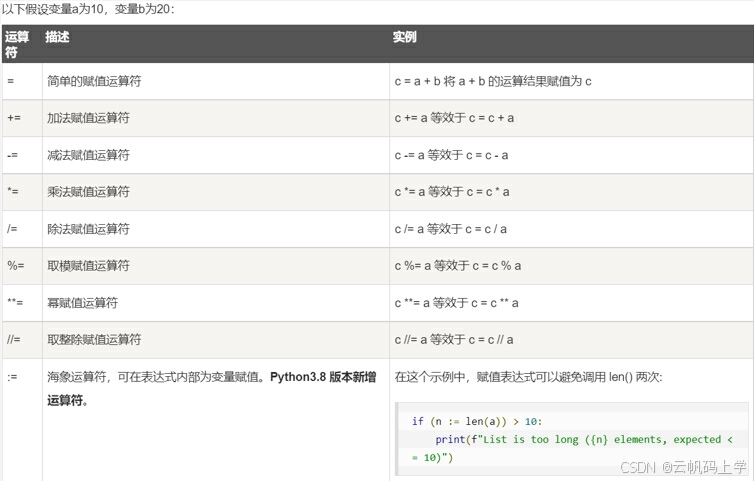Click example 'c += a 等效于 c = c + a'
Screen dimensions: 754x481
[x=454, y=118]
